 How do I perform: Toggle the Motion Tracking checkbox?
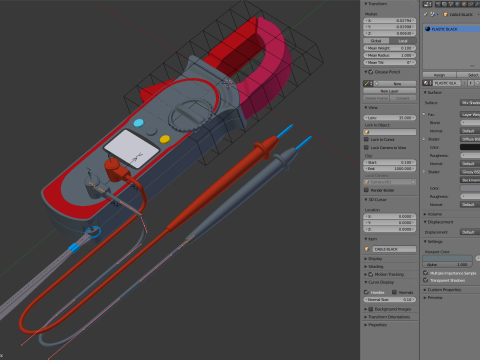coord(371,274)
